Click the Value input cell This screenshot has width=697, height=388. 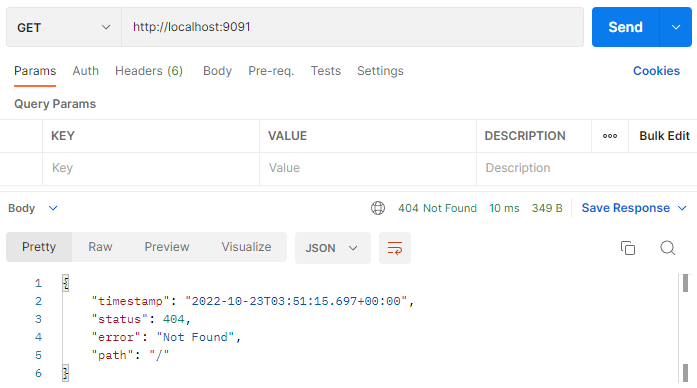[368, 168]
